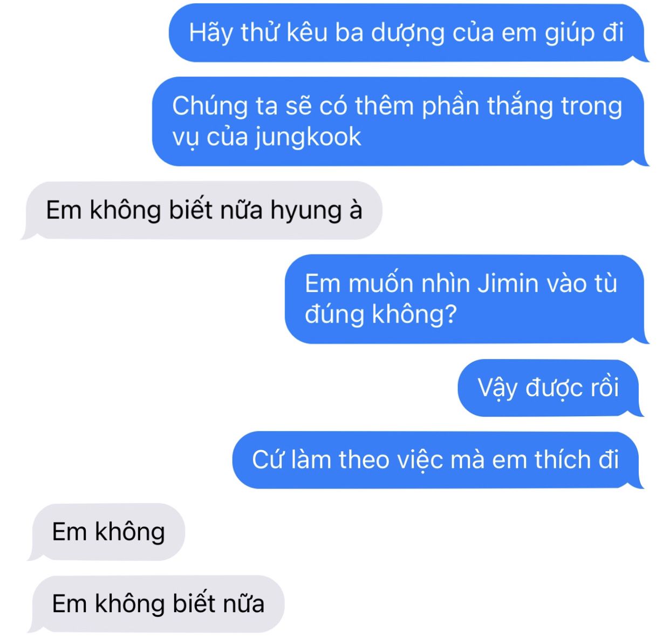Image resolution: width=670 pixels, height=644 pixels.
Task: Click the word 'Jimin' in the blue message
Action: pyautogui.click(x=508, y=283)
